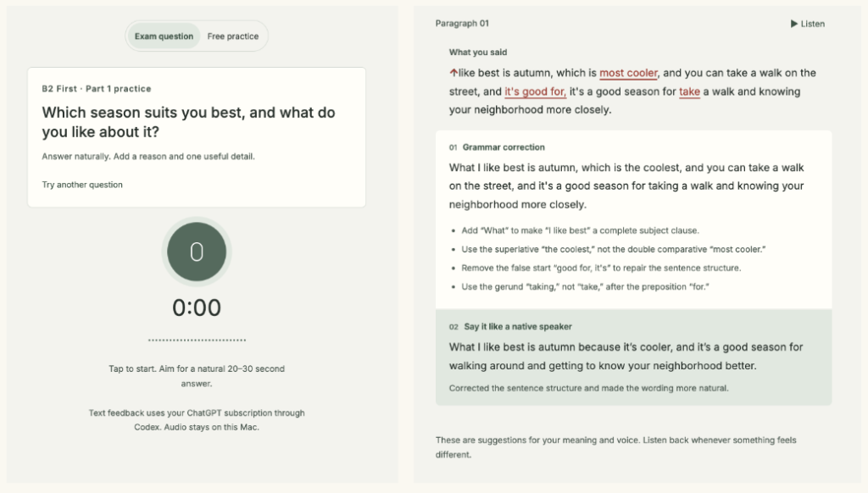Click the Paragraph 01 heading
The width and height of the screenshot is (868, 493).
(x=462, y=23)
